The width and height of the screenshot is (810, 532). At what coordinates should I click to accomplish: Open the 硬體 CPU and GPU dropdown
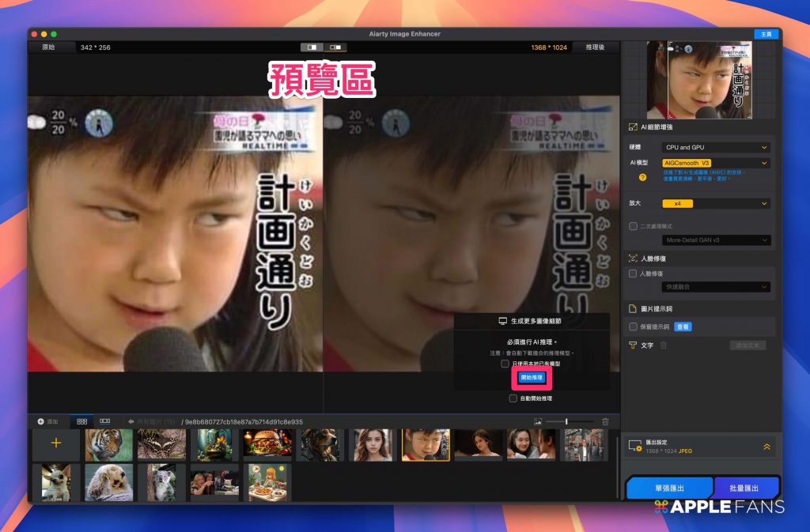coord(716,147)
